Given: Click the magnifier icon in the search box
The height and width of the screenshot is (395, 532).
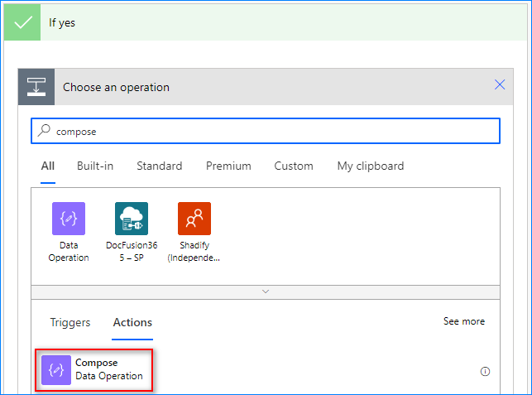Looking at the screenshot, I should click(x=45, y=131).
